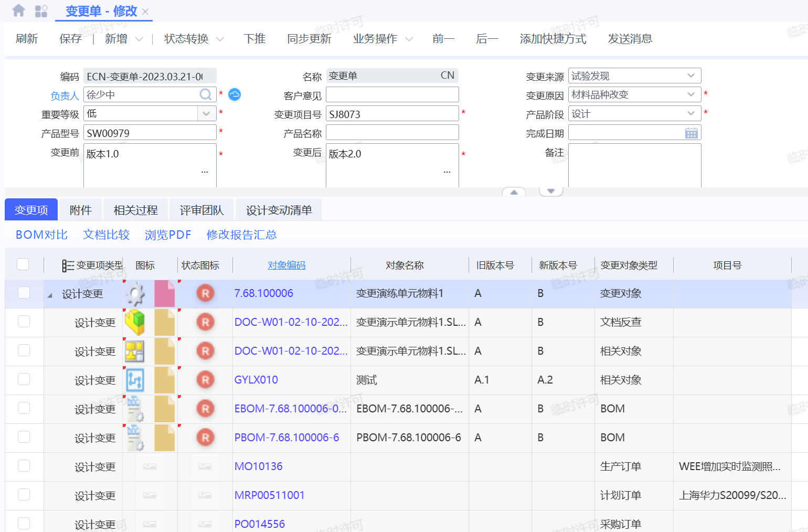Switch to the 附件 tab
Image resolution: width=808 pixels, height=532 pixels.
point(81,210)
